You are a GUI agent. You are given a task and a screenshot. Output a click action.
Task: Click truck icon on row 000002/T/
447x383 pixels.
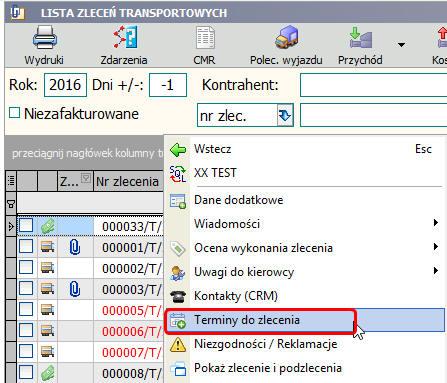tap(48, 268)
